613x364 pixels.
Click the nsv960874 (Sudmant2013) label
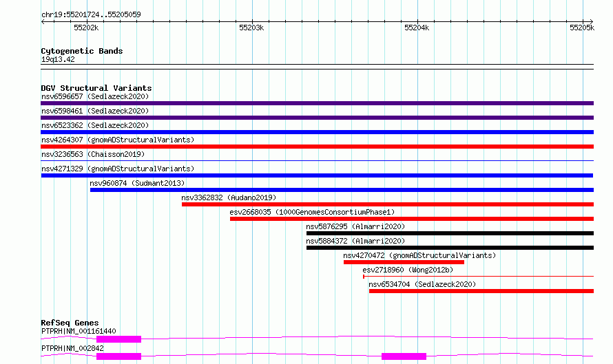point(137,183)
